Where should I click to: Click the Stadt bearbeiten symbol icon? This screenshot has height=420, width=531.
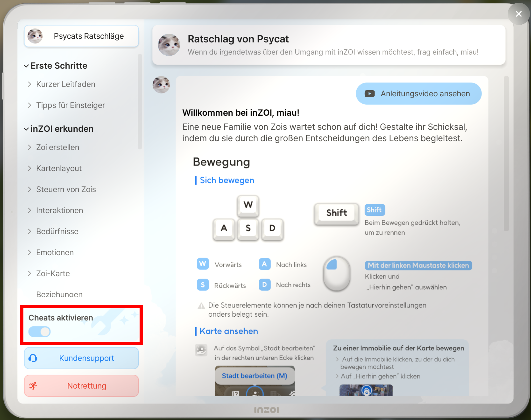pyautogui.click(x=201, y=350)
